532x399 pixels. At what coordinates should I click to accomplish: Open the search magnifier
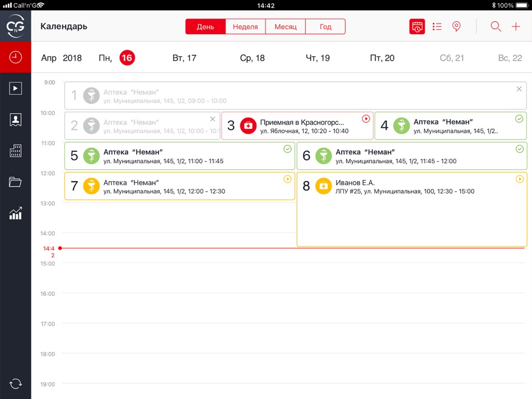coord(496,26)
